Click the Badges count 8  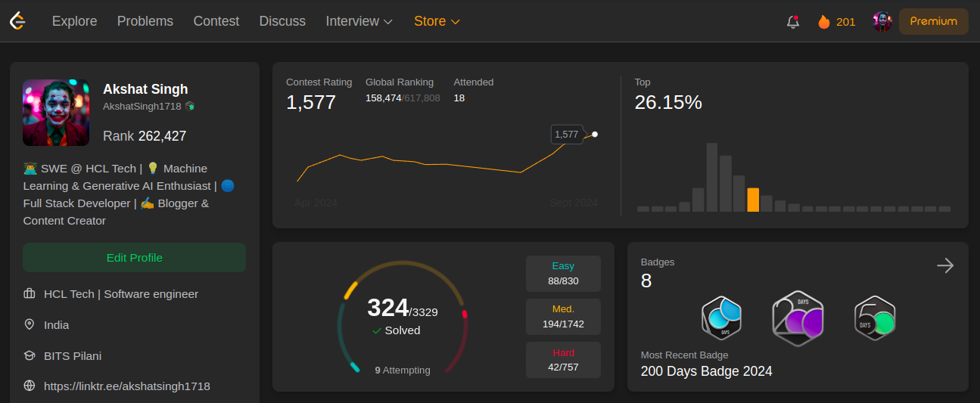click(x=646, y=281)
